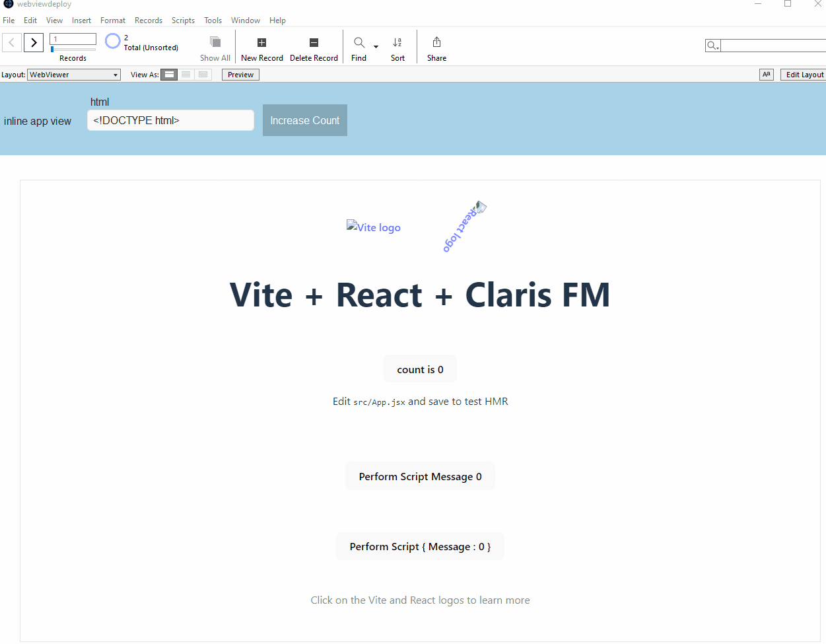Switch to List view
Screen dimensions: 826x644
(x=186, y=75)
